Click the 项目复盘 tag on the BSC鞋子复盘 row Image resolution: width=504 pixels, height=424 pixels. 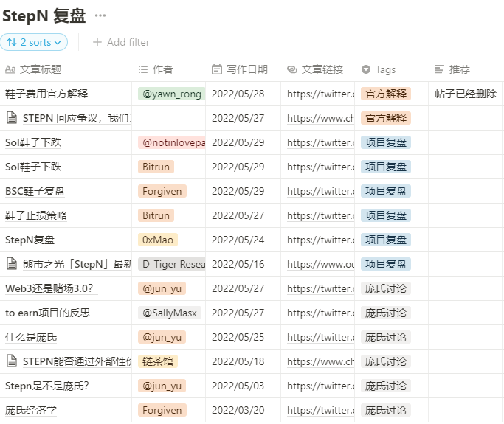point(386,191)
